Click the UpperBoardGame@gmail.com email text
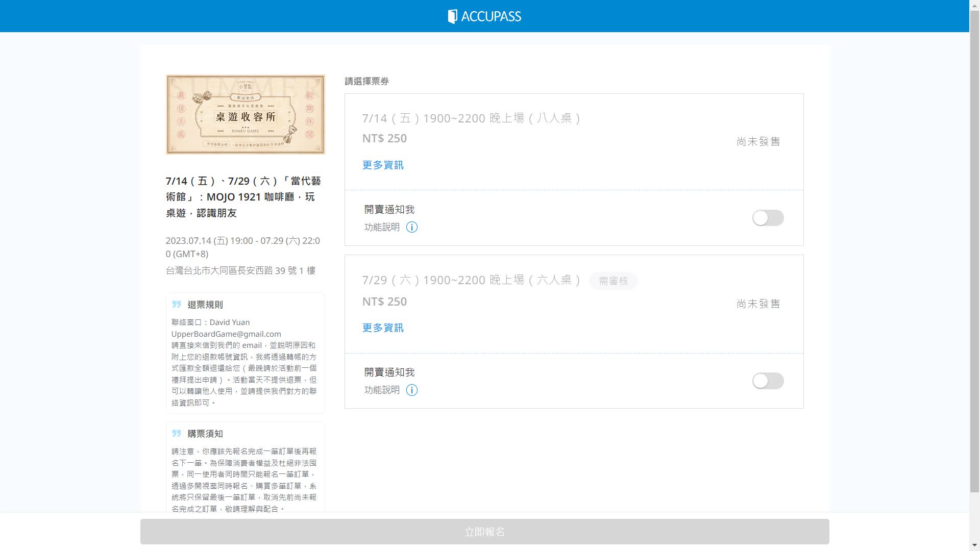 [x=226, y=334]
